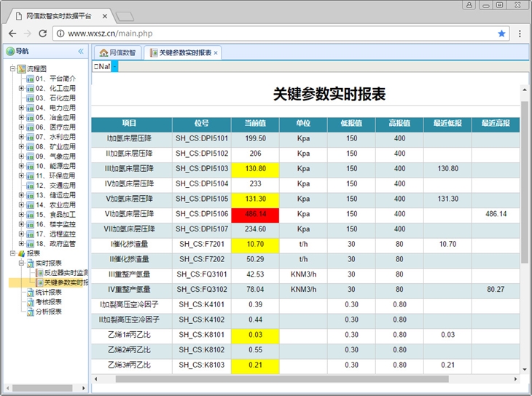Screen dimensions: 532x396
Task: Click the yellow 10.70 current value cell
Action: tap(255, 244)
